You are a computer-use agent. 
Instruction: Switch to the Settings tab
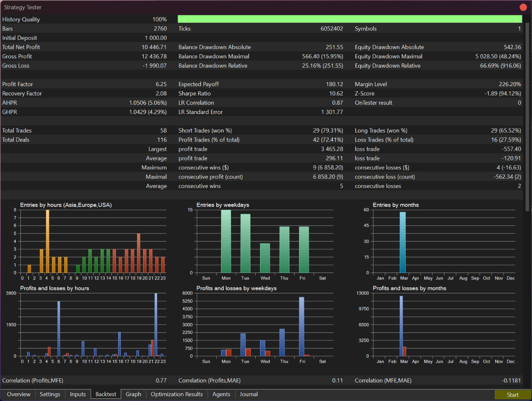click(50, 394)
